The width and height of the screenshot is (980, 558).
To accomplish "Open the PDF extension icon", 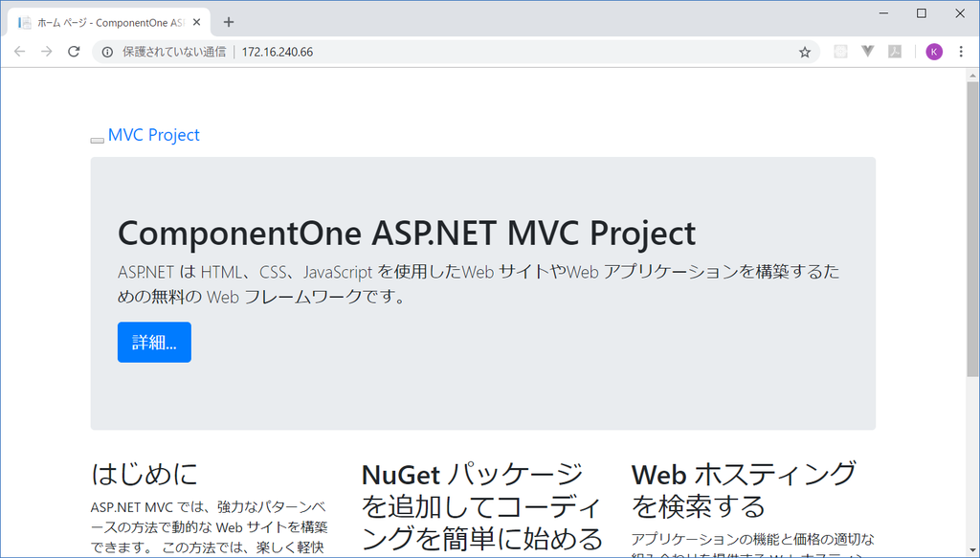I will 895,52.
